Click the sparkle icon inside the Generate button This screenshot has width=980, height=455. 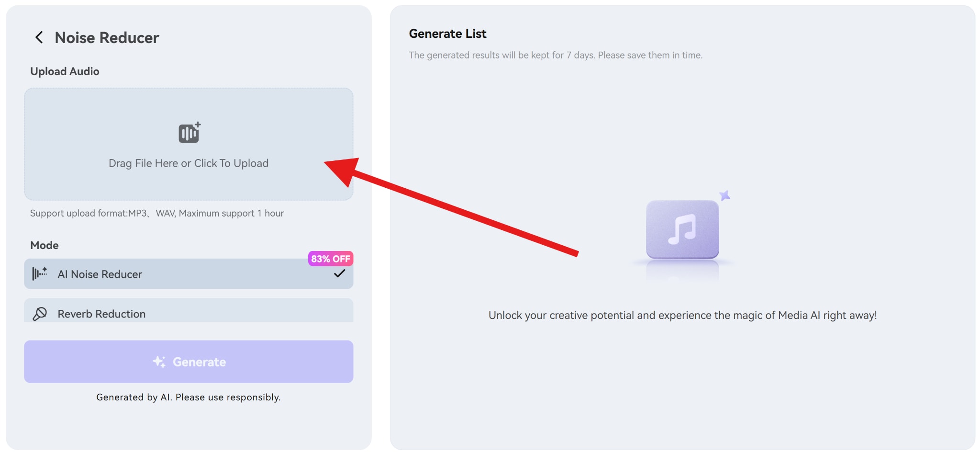tap(159, 362)
